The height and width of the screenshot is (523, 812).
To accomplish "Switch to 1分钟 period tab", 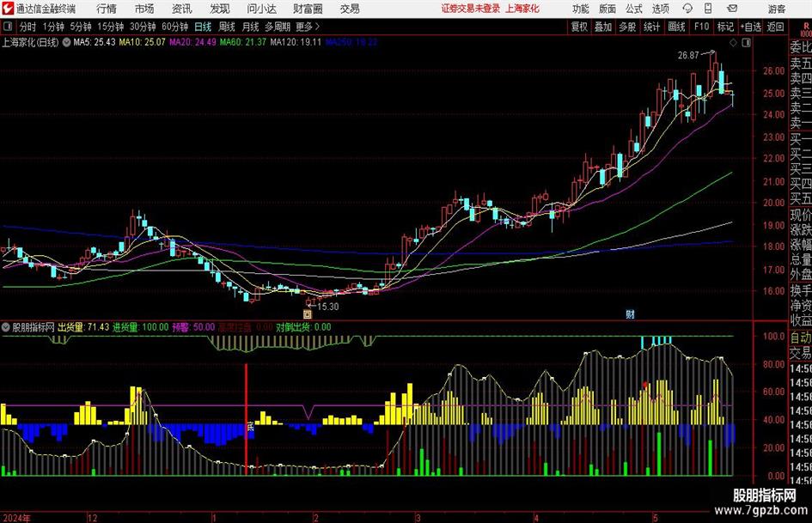I will coord(53,27).
